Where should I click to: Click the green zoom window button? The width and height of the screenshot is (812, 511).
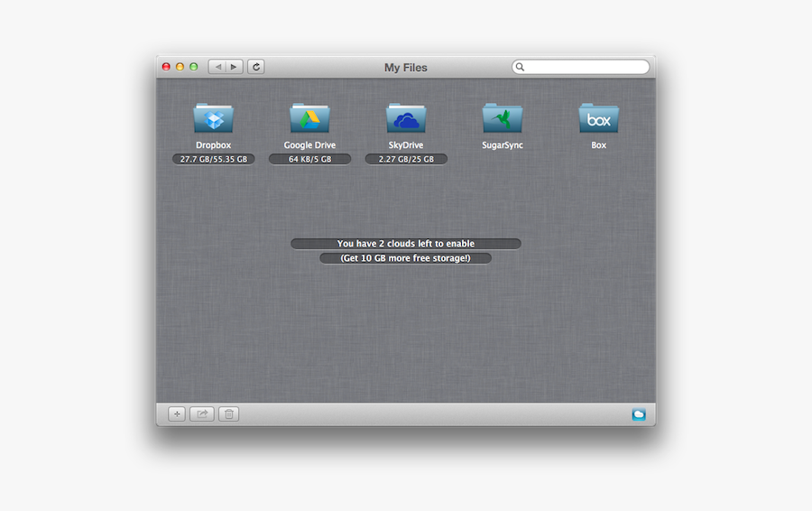pyautogui.click(x=194, y=67)
